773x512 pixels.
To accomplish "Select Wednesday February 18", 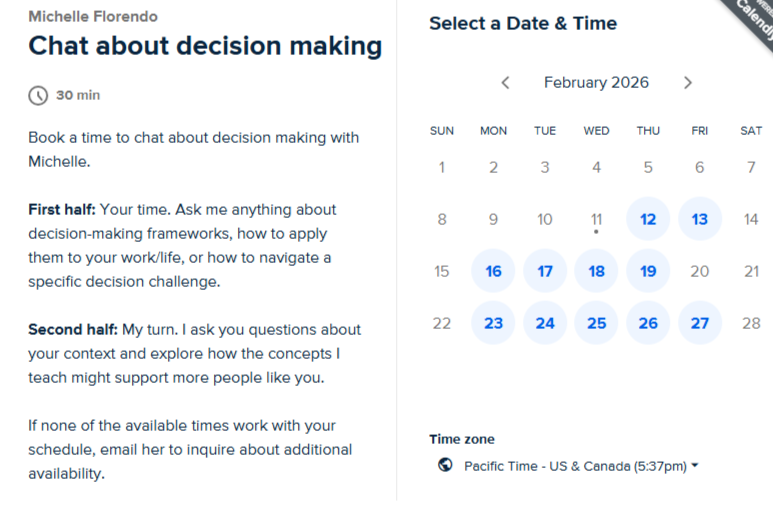I will (x=597, y=271).
